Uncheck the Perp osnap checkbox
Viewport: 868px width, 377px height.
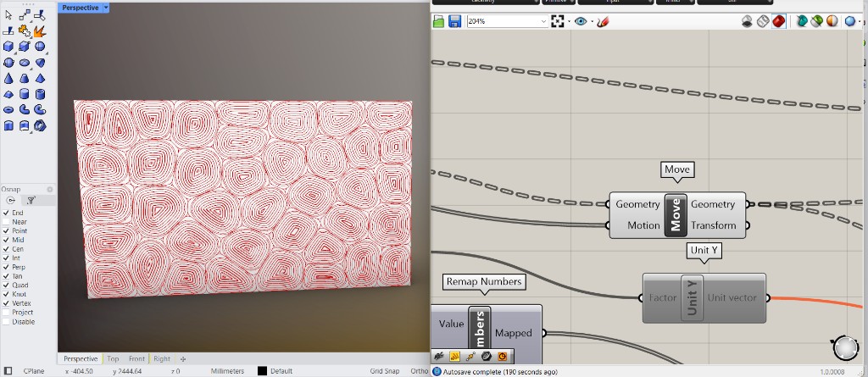pos(7,267)
